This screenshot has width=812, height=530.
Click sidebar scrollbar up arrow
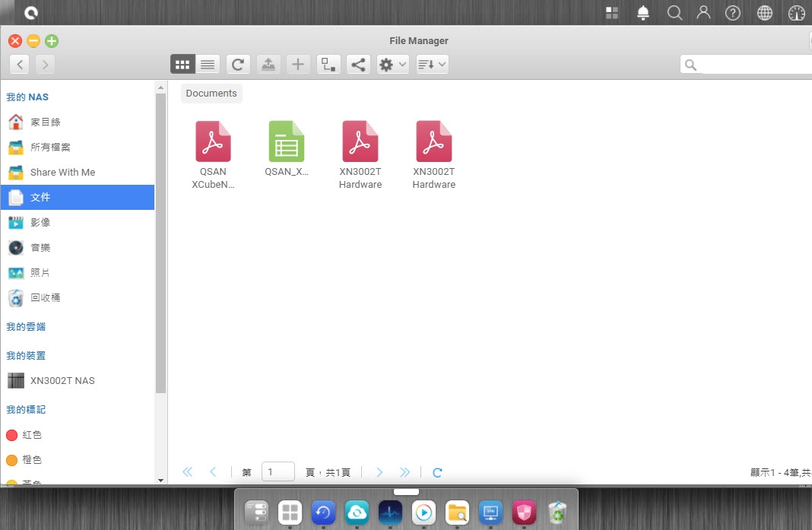click(x=160, y=87)
